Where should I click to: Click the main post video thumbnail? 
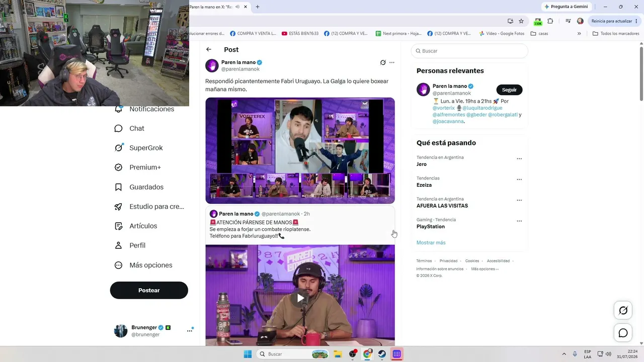click(300, 150)
